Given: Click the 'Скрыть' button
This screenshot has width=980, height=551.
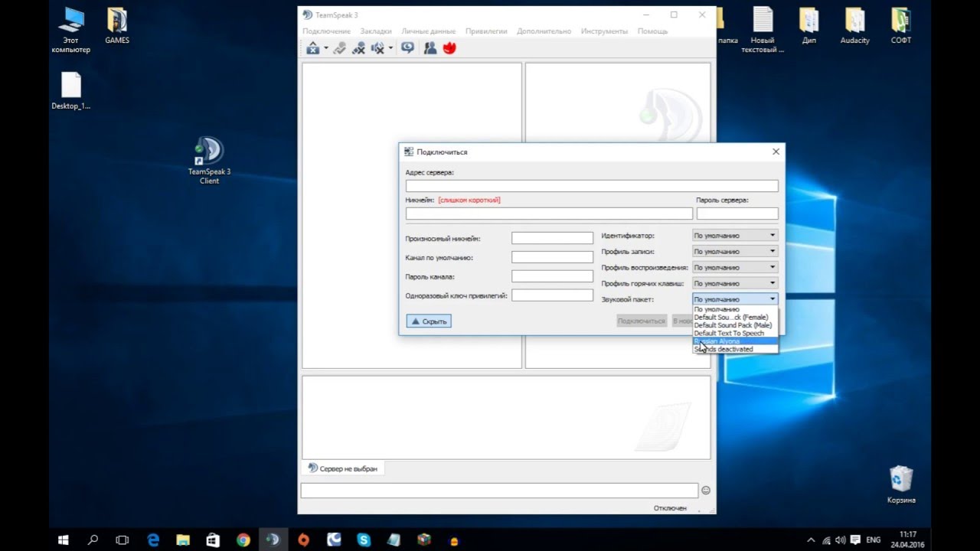Looking at the screenshot, I should click(429, 321).
